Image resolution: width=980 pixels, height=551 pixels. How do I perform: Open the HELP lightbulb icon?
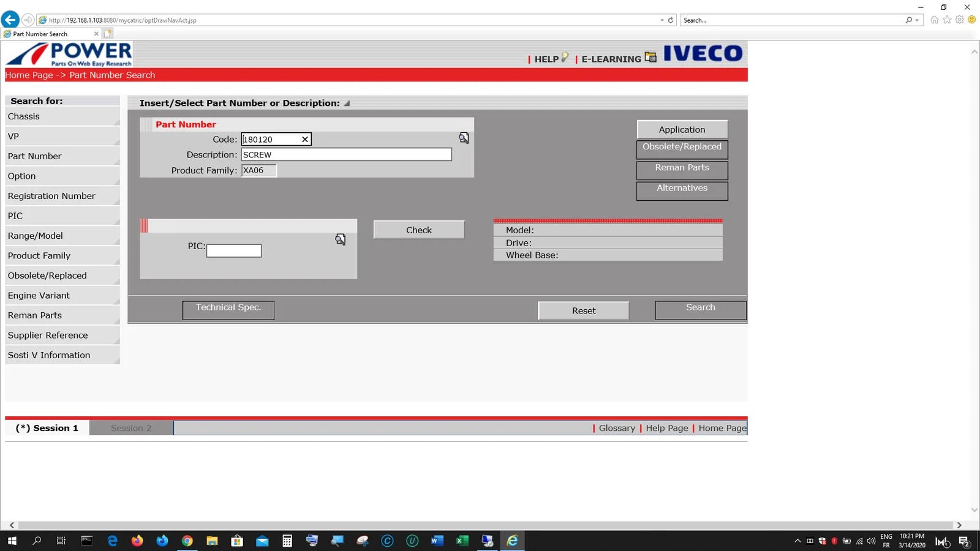point(565,58)
